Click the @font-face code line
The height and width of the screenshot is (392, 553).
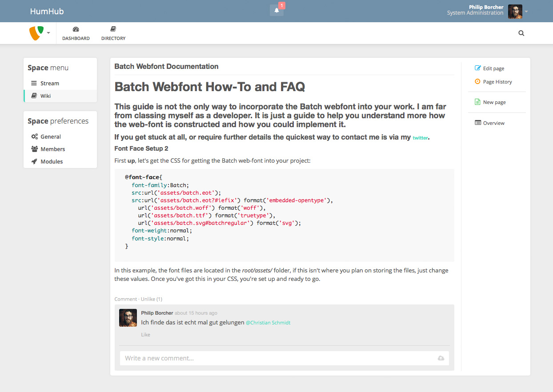[x=144, y=177]
